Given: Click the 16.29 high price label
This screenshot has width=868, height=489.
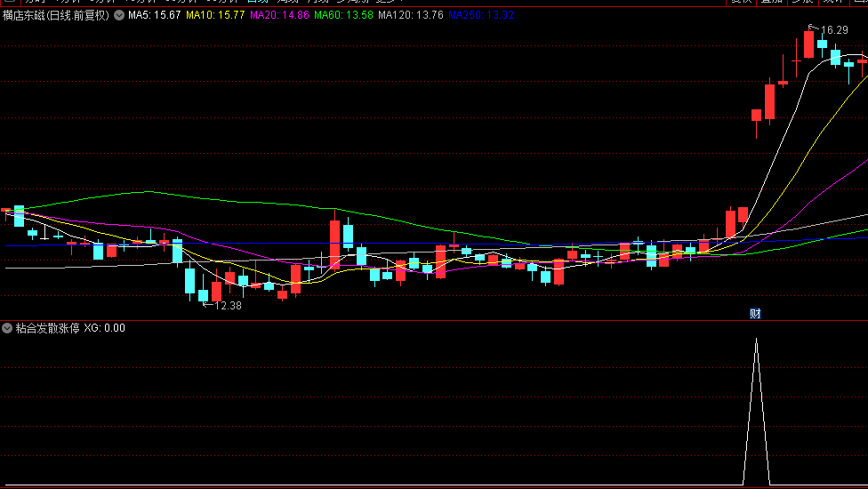Looking at the screenshot, I should click(x=834, y=30).
